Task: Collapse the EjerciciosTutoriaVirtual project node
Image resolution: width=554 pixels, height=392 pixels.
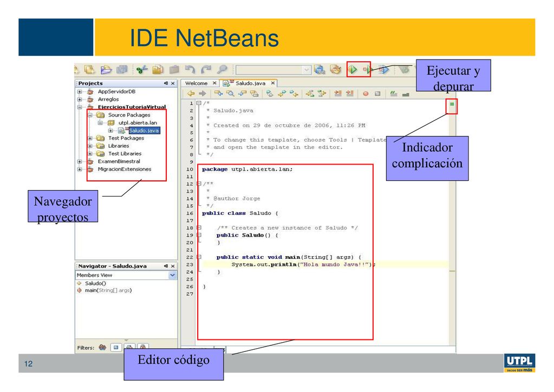Action: pyautogui.click(x=80, y=107)
